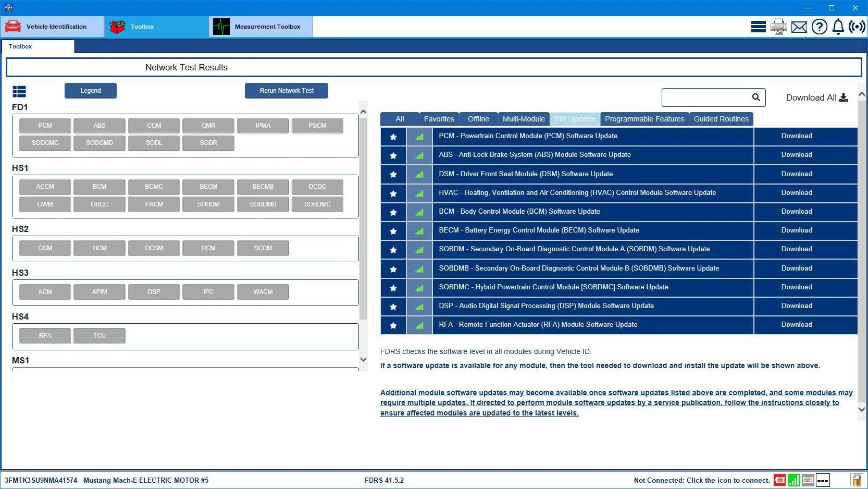Click the signal bars icon in PCM row
This screenshot has height=489, width=868.
coord(419,137)
